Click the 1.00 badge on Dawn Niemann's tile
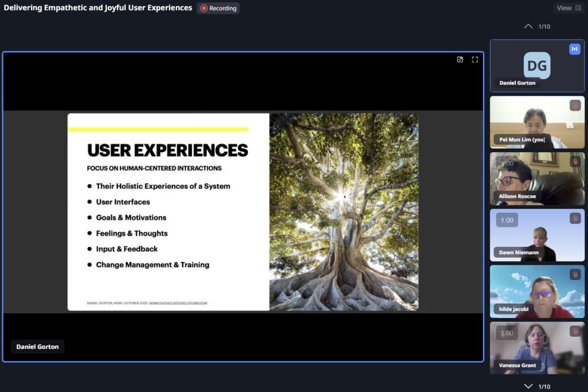 (507, 220)
